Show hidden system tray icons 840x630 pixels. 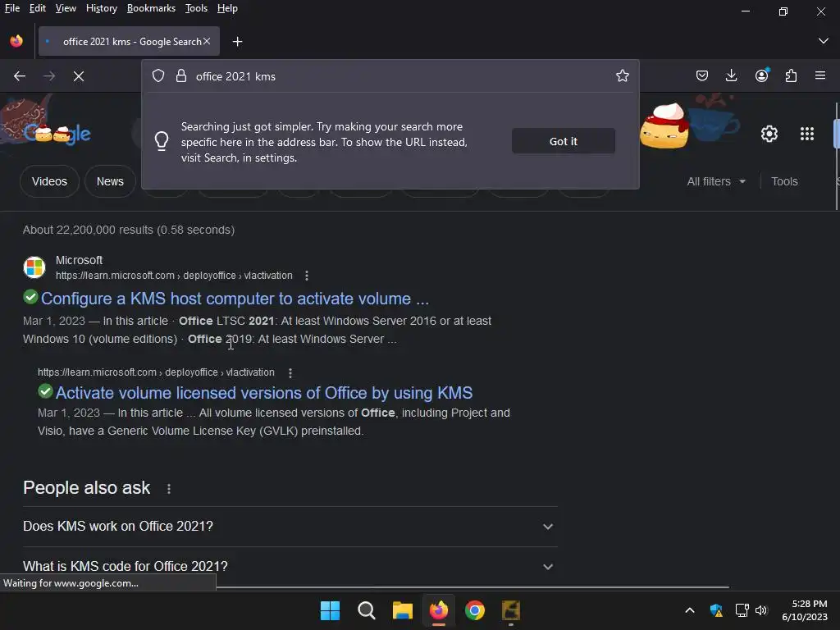(x=690, y=610)
